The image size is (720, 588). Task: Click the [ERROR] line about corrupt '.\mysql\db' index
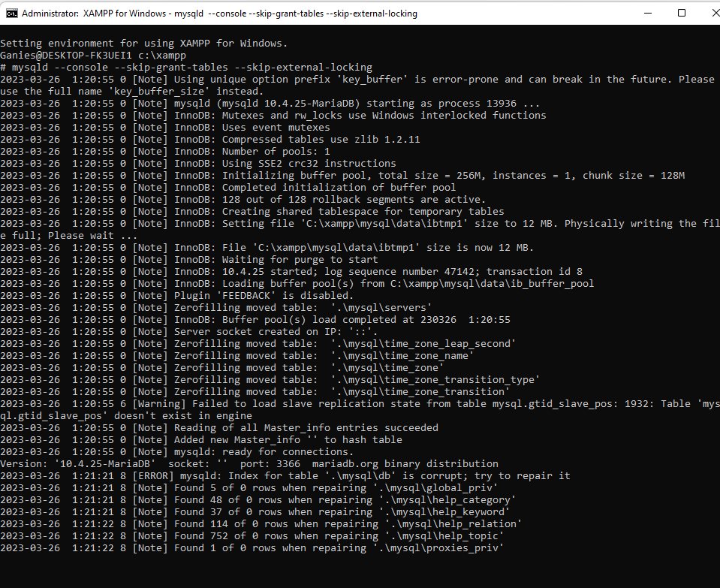point(285,475)
